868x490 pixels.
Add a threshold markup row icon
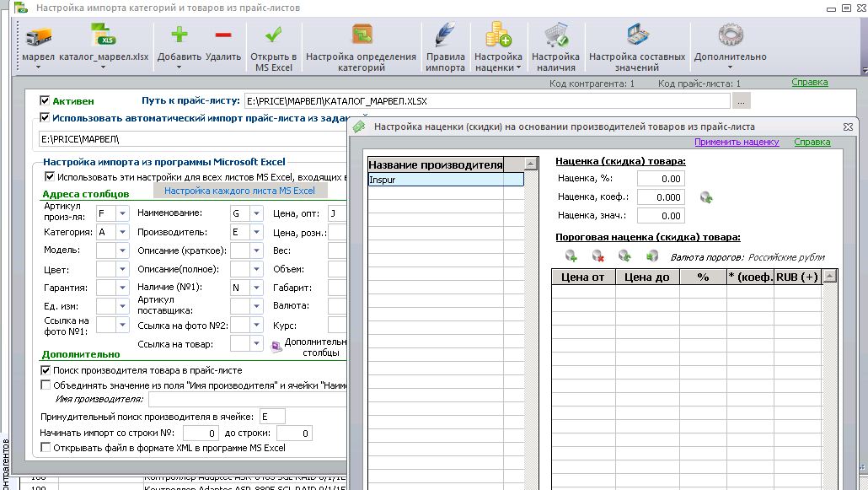(x=571, y=256)
